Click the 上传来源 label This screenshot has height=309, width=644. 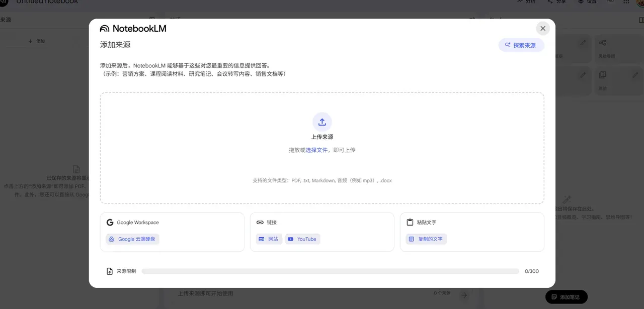tap(322, 137)
